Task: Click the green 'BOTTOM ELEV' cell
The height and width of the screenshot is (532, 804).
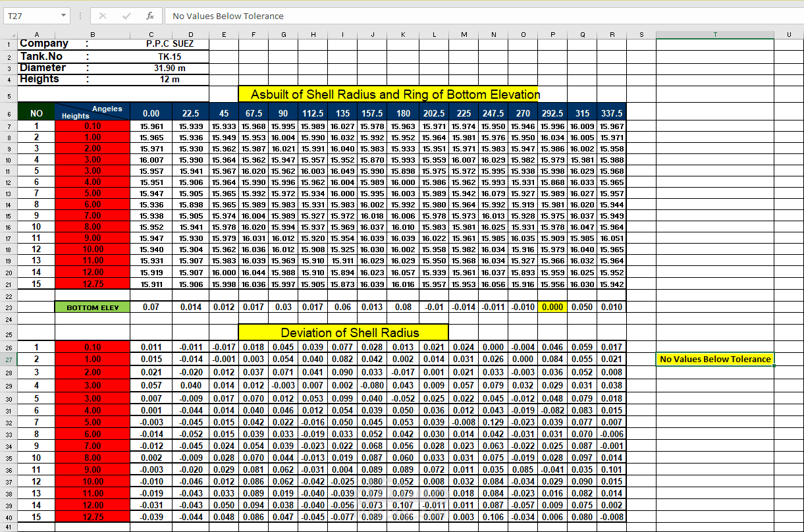Action: (92, 307)
